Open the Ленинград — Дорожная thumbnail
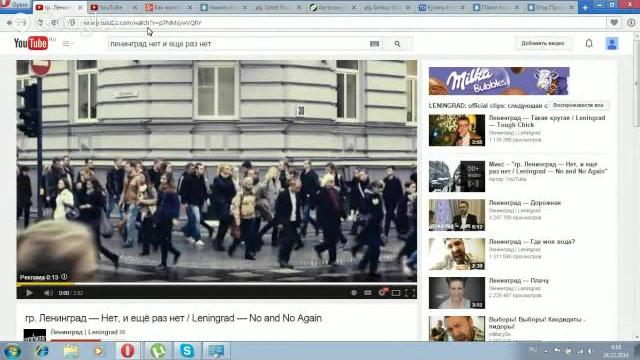The image size is (640, 360). point(457,215)
